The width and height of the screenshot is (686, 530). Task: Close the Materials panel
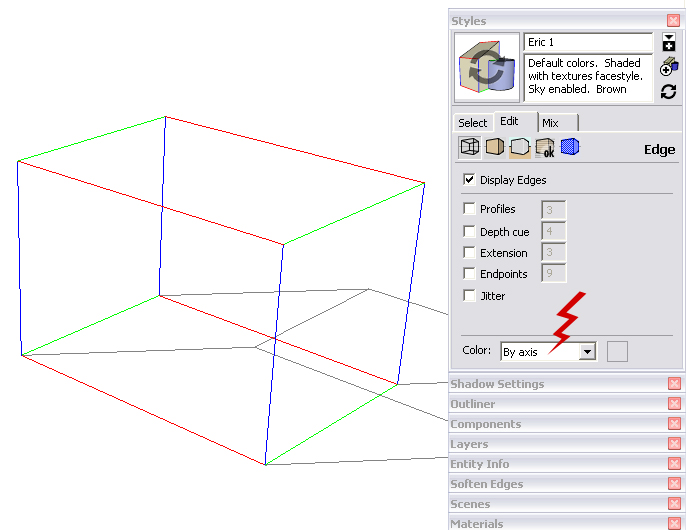674,523
